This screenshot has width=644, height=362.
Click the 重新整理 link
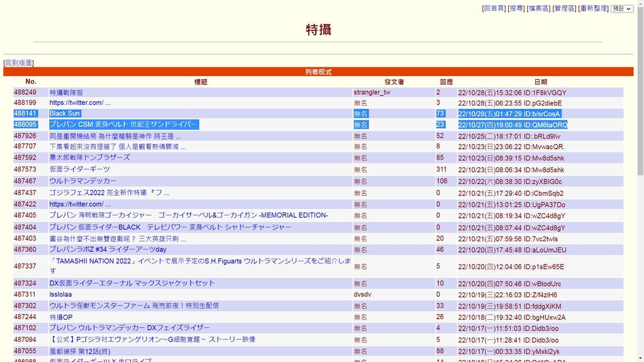click(593, 8)
